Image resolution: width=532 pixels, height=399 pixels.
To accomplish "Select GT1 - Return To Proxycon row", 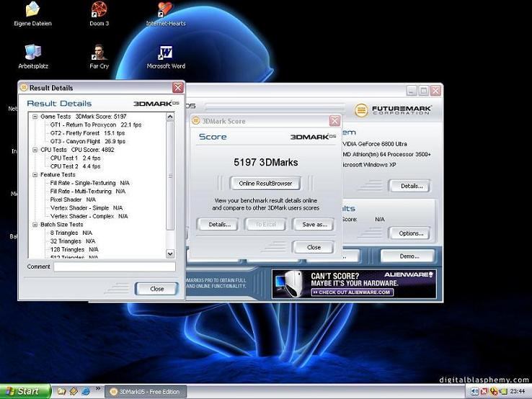I will pos(96,125).
